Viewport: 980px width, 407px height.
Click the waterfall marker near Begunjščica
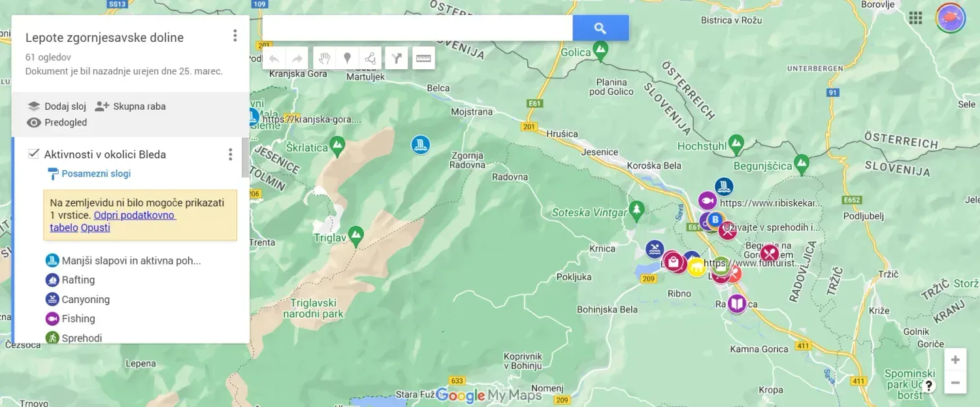pyautogui.click(x=723, y=187)
